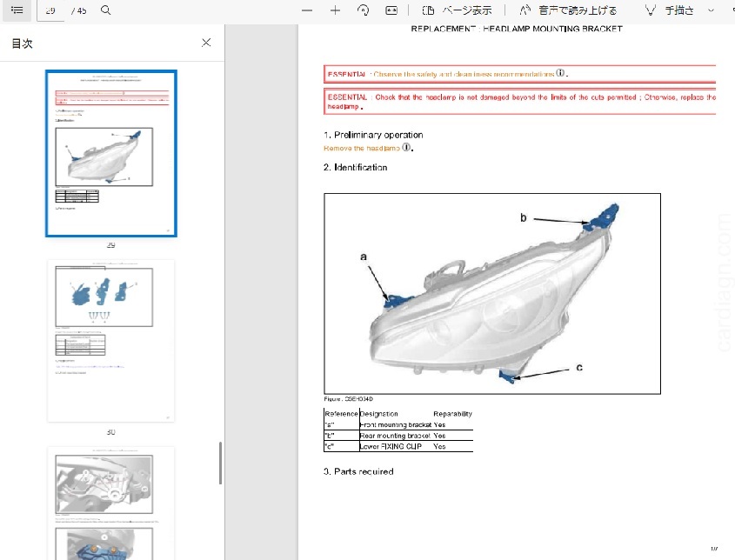The height and width of the screenshot is (560, 735).
Task: Click the current page number field
Action: tap(50, 10)
